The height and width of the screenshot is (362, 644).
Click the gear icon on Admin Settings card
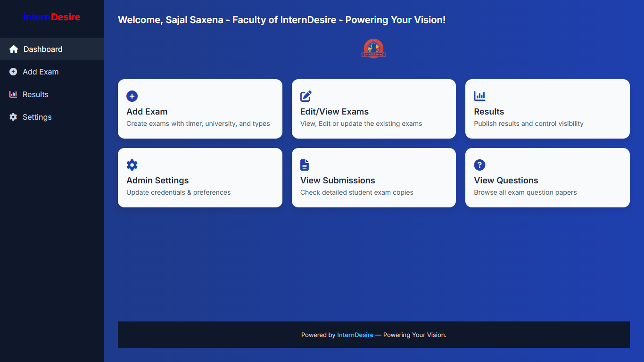click(x=132, y=165)
